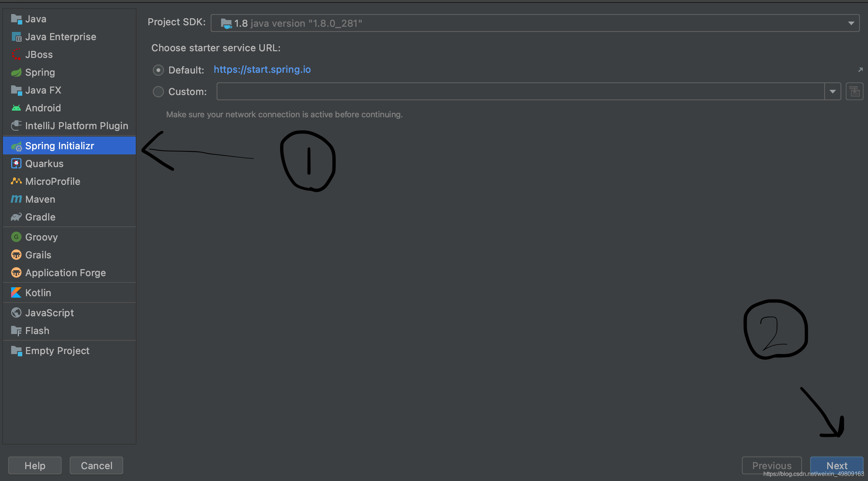Select the Custom starter URL radio

tap(158, 92)
